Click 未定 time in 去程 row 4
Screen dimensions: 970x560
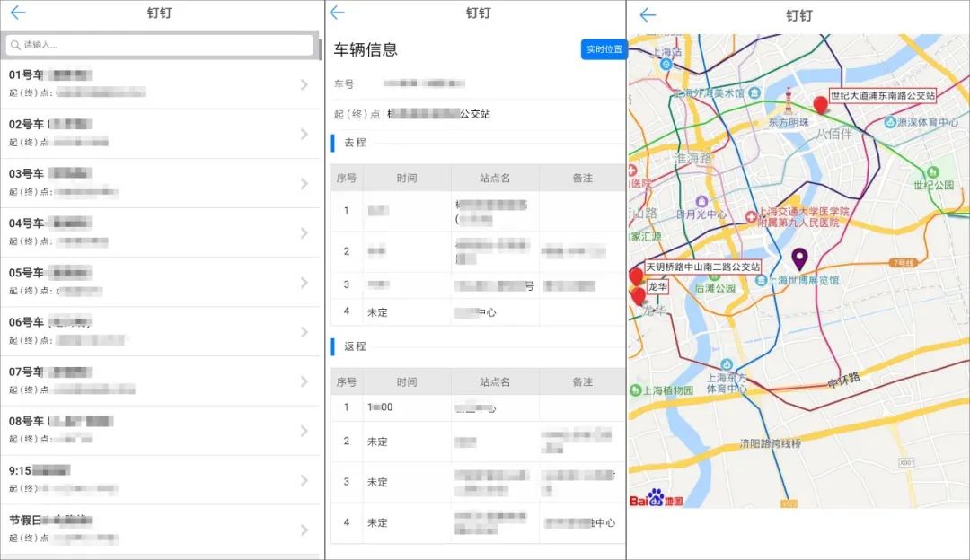point(377,312)
